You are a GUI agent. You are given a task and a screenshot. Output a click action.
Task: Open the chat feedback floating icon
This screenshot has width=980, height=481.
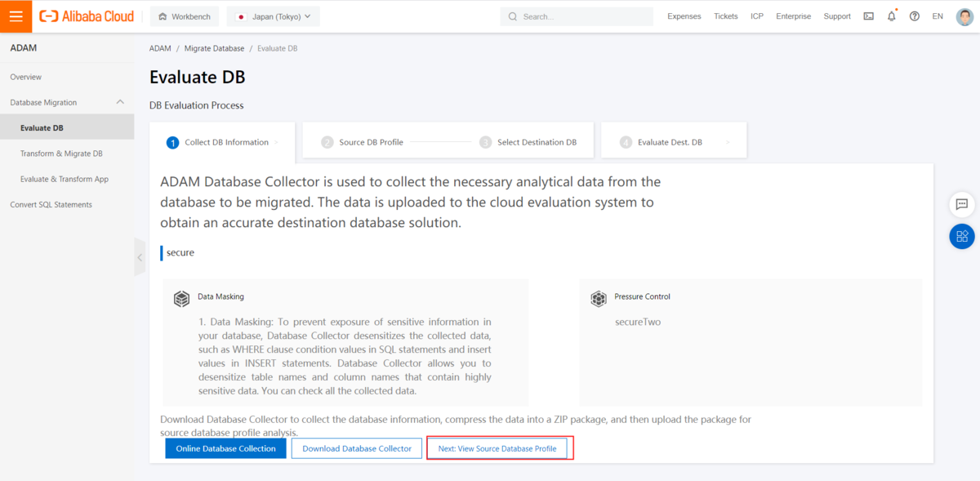pos(962,204)
